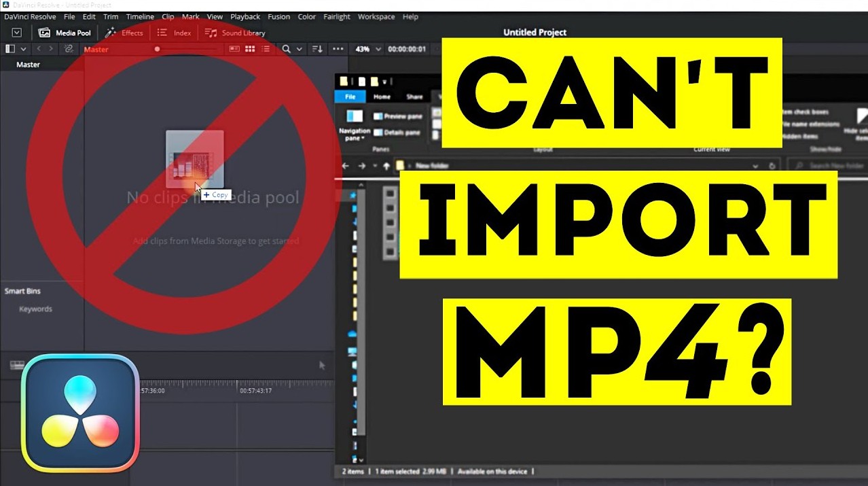Expand the 43% viewer zoom dropdown
The image size is (868, 486).
(378, 49)
